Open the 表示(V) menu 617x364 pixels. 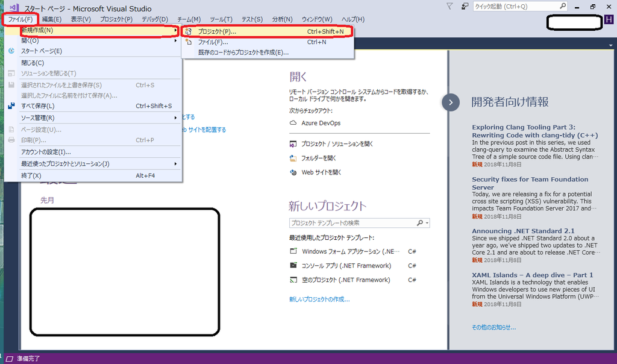(x=81, y=19)
